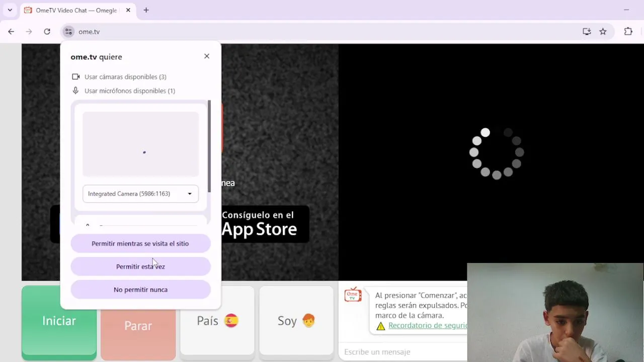Dismiss the ome.tv permission prompt
The width and height of the screenshot is (644, 362).
[x=207, y=56]
